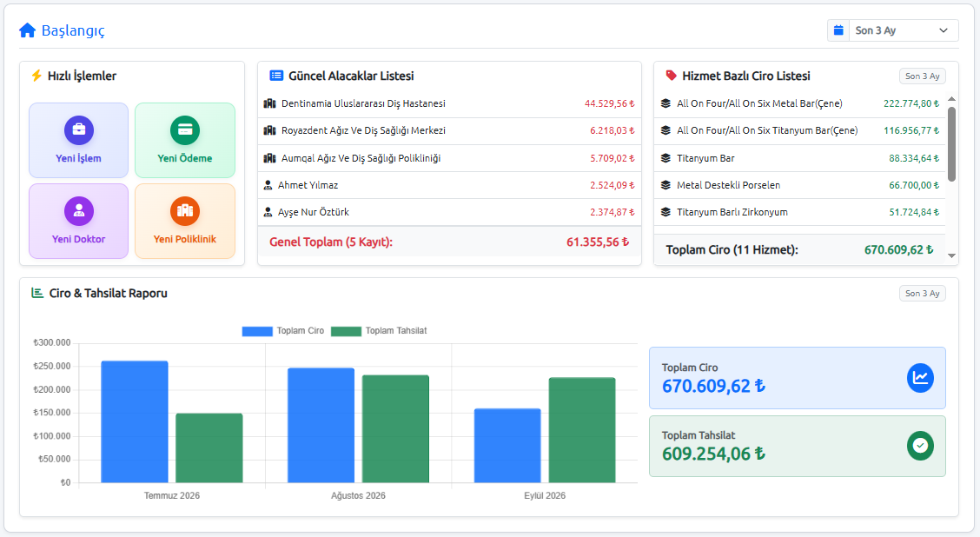Click layers icon next to All On Six Metal Bar

click(665, 103)
